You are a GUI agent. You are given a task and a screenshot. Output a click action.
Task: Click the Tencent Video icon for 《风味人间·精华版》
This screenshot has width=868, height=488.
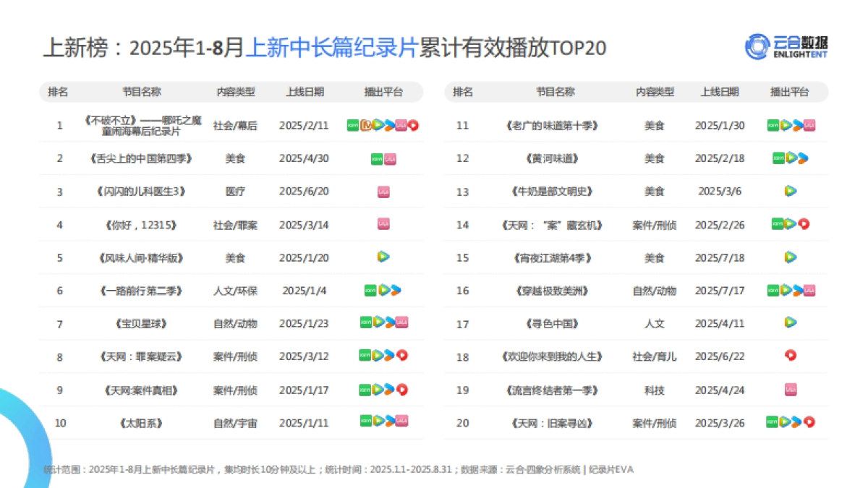(x=384, y=256)
